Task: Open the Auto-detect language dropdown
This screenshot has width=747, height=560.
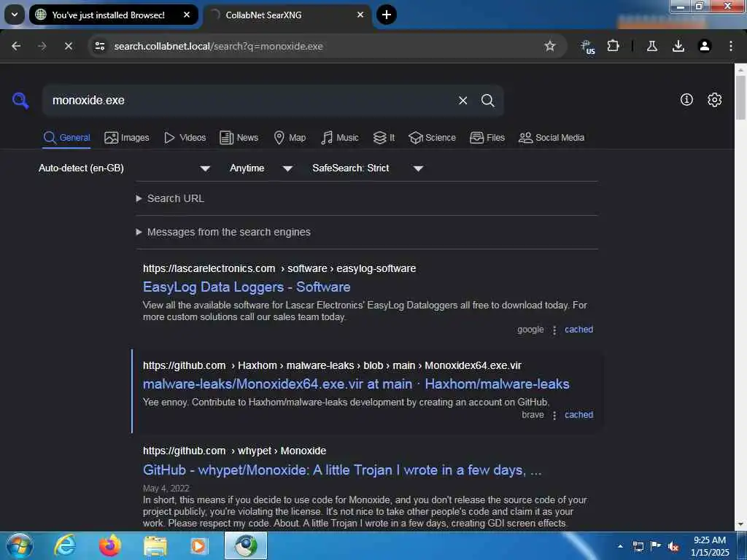Action: pyautogui.click(x=124, y=168)
